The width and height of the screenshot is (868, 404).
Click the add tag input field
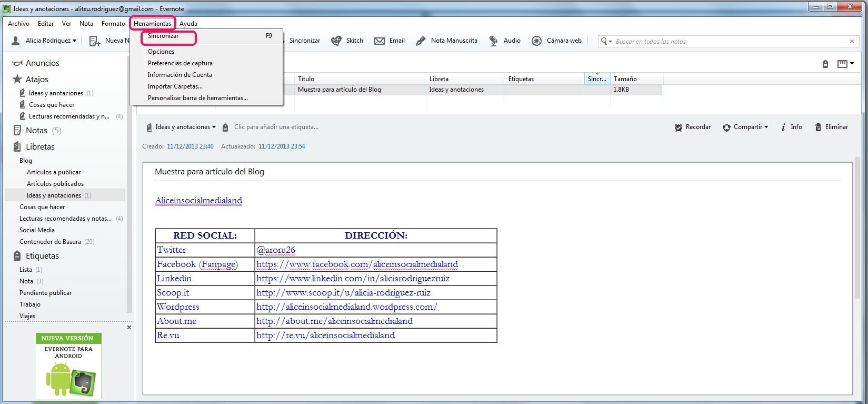point(276,127)
